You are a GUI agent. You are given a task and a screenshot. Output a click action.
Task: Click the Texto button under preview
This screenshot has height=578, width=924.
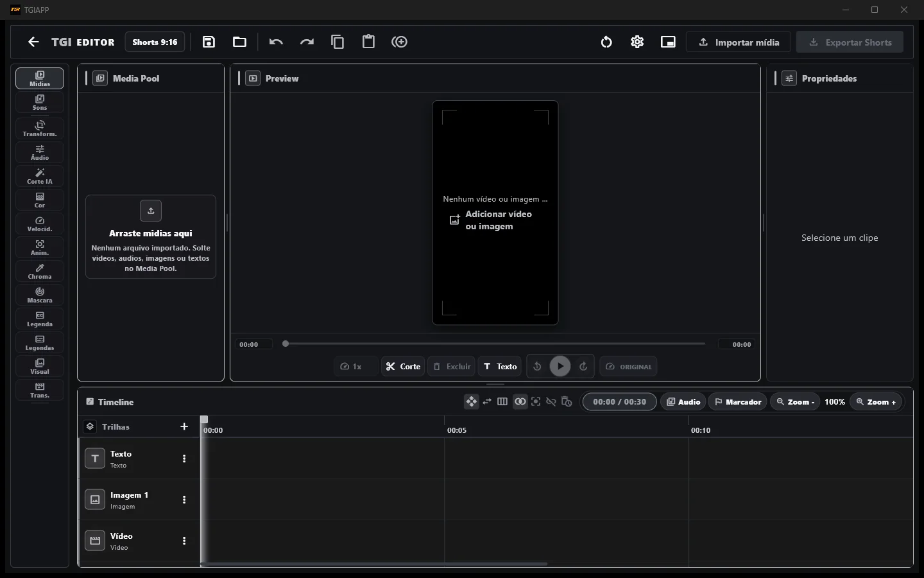point(500,366)
